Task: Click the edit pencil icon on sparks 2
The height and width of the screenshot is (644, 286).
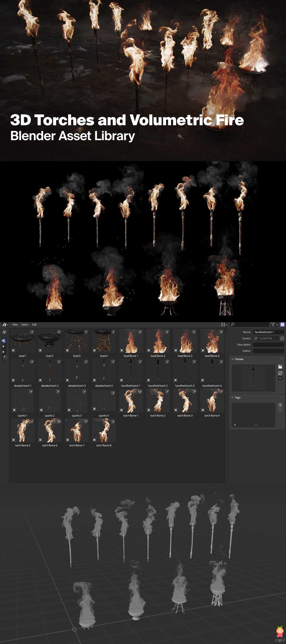Action: pos(58,392)
